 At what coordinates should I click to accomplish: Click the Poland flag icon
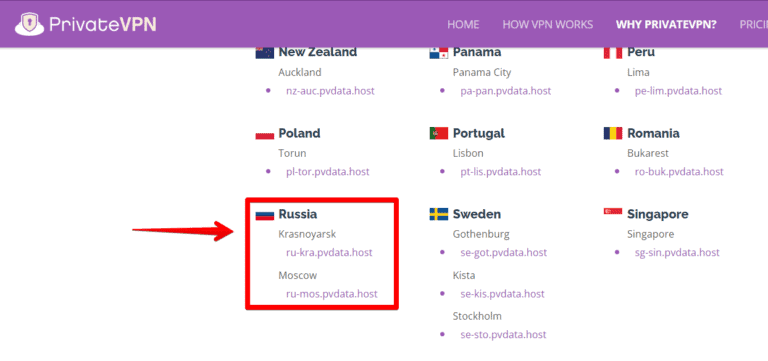pos(264,134)
